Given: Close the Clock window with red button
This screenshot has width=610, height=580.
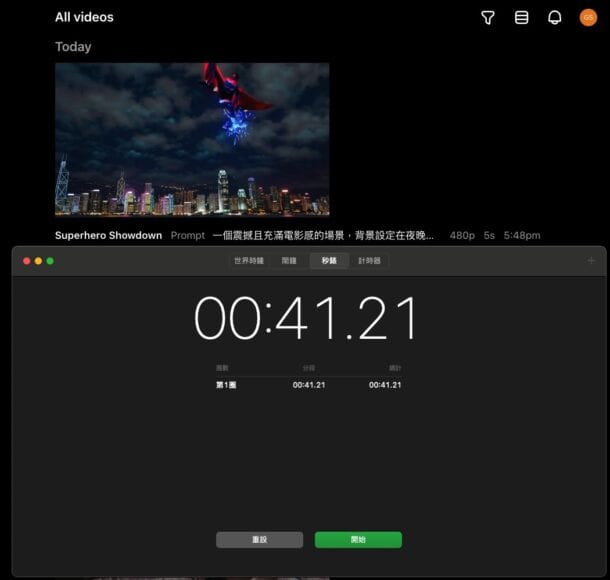Looking at the screenshot, I should [27, 261].
